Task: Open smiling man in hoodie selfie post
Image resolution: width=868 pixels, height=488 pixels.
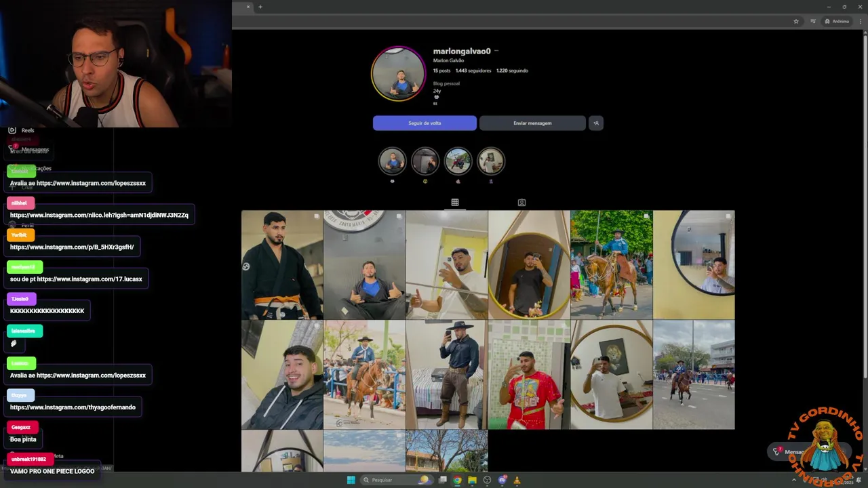Action: (282, 375)
